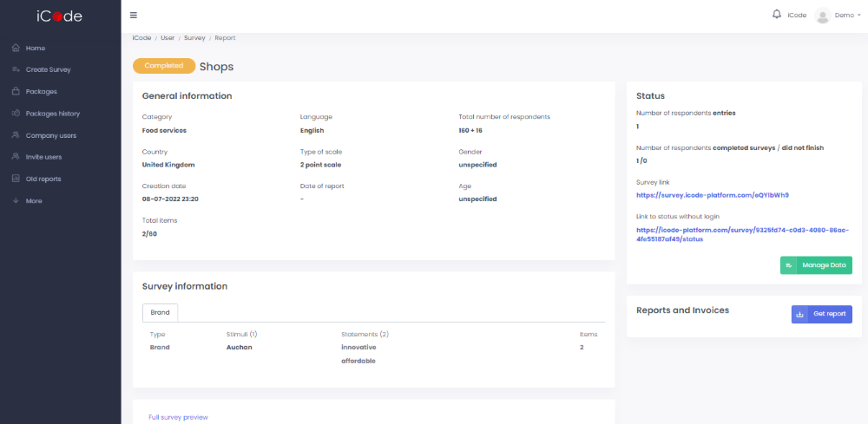Image resolution: width=868 pixels, height=424 pixels.
Task: Click the Invite users icon
Action: [16, 157]
